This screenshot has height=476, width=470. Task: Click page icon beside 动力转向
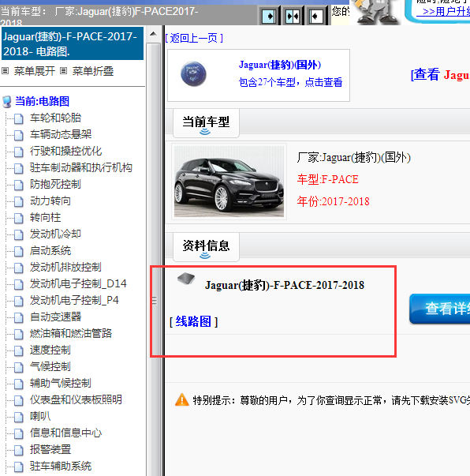pos(19,201)
